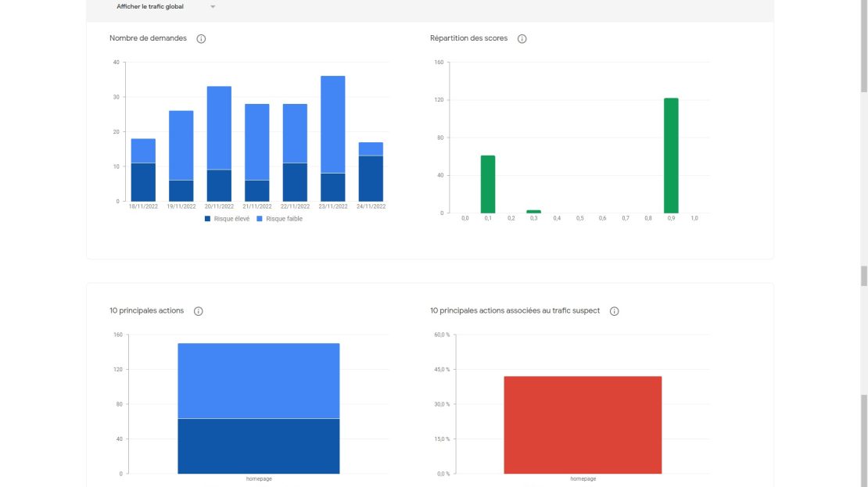Select the small green bar at score 0,3

(x=533, y=211)
